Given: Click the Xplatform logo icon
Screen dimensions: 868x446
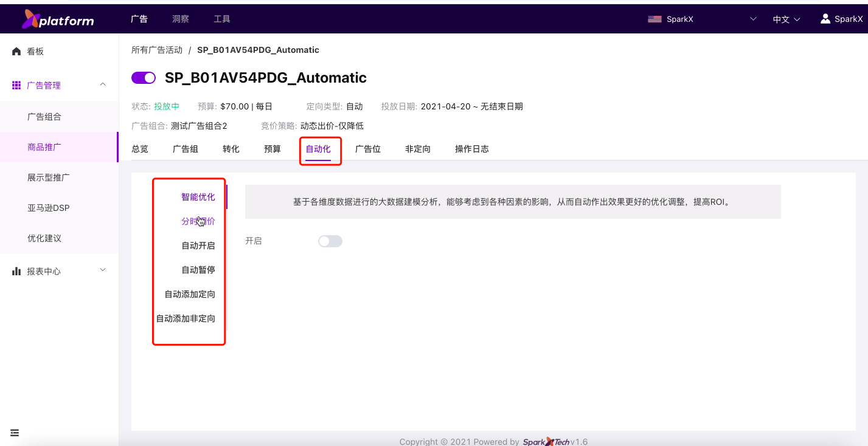Looking at the screenshot, I should (x=30, y=19).
